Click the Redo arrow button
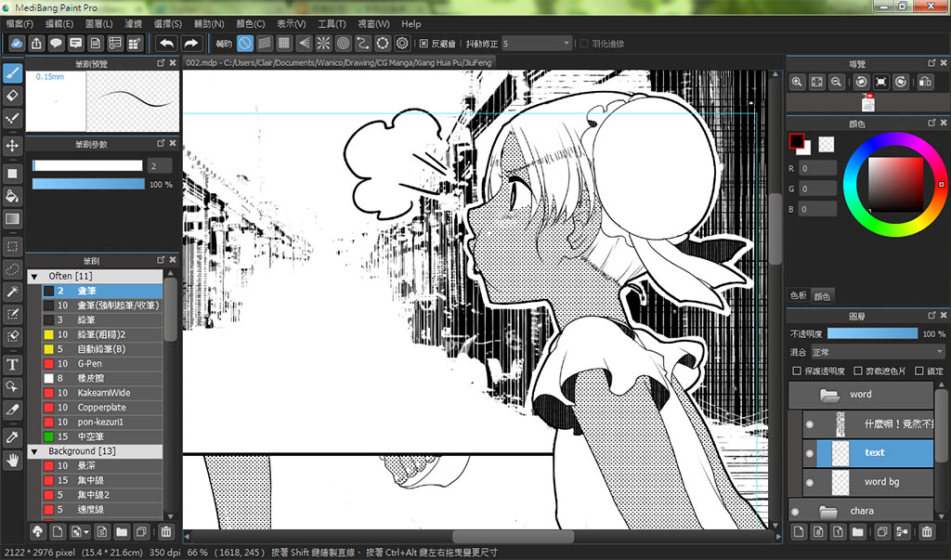 point(191,43)
